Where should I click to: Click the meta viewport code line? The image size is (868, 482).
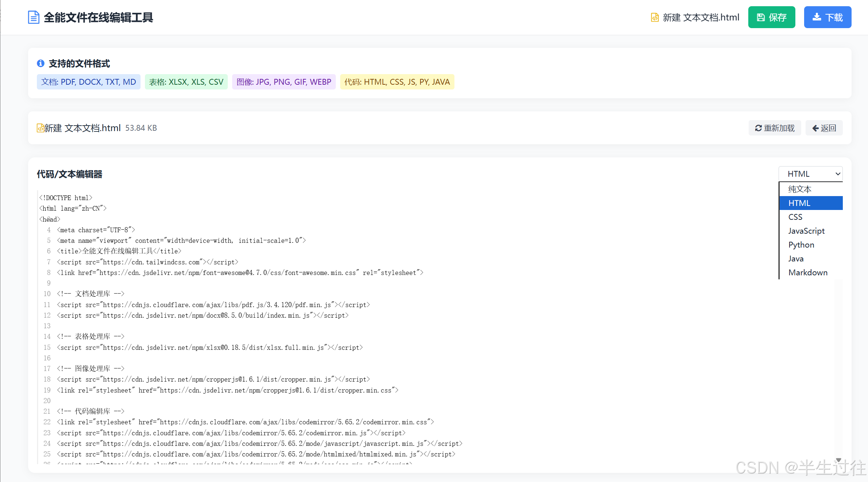181,240
